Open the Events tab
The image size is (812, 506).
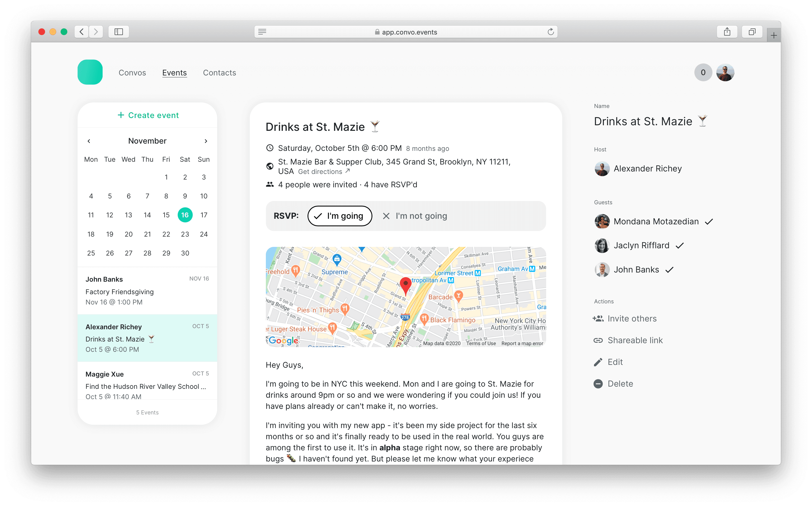pos(174,73)
